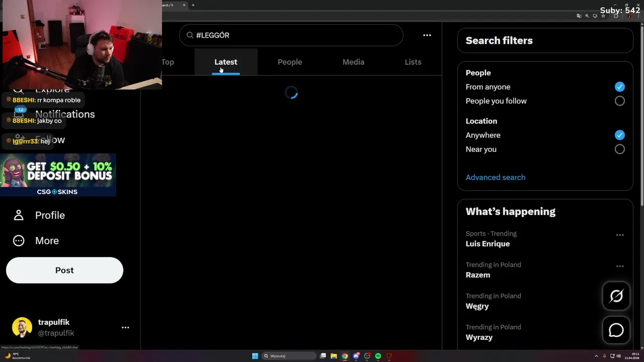Open the Chrome extensions puzzle icon
This screenshot has width=644, height=362.
(x=616, y=16)
